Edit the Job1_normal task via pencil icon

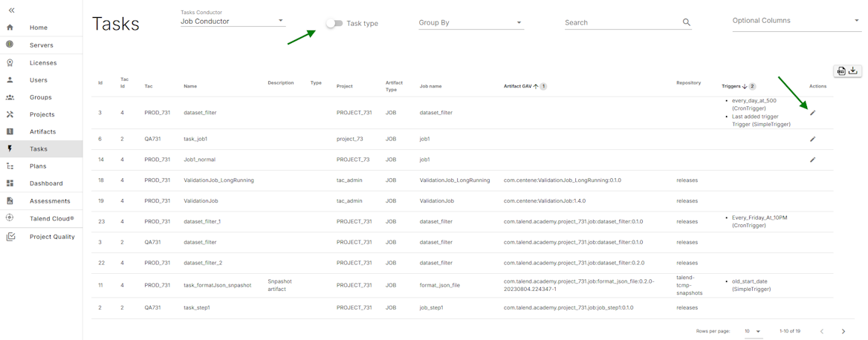812,160
